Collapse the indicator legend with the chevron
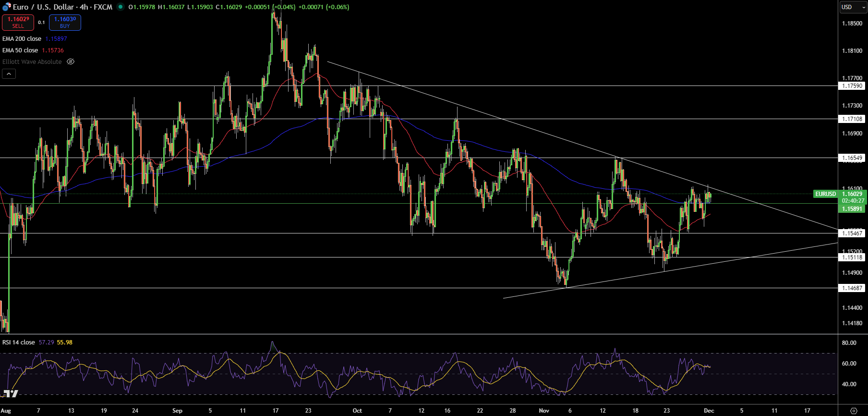868x416 pixels. point(9,73)
